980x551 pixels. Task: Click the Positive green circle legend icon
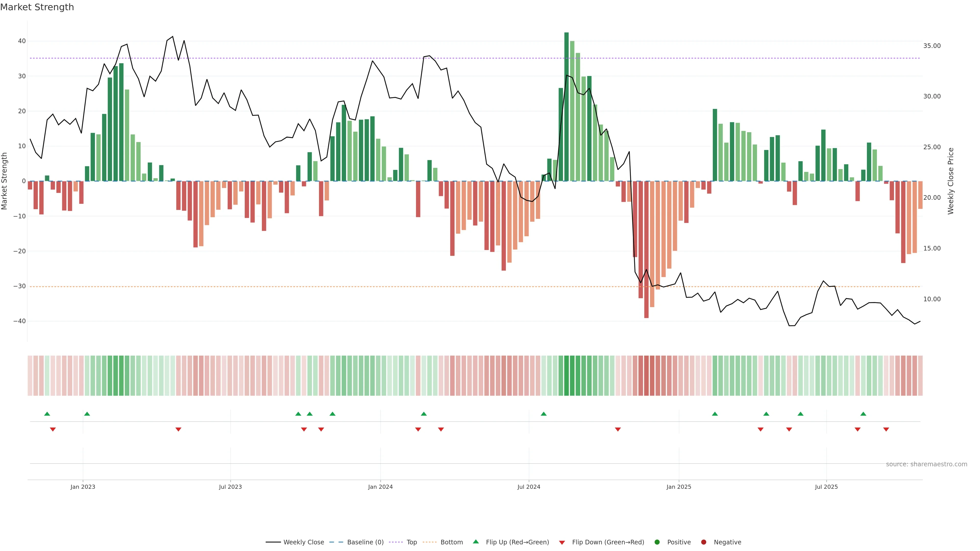pyautogui.click(x=657, y=542)
